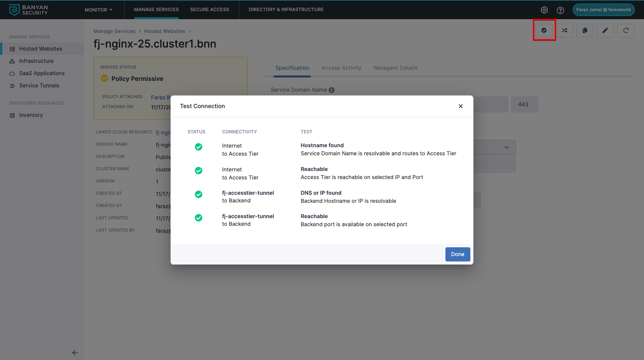Open the help question mark icon
Viewport: 644px width, 360px height.
pyautogui.click(x=560, y=10)
